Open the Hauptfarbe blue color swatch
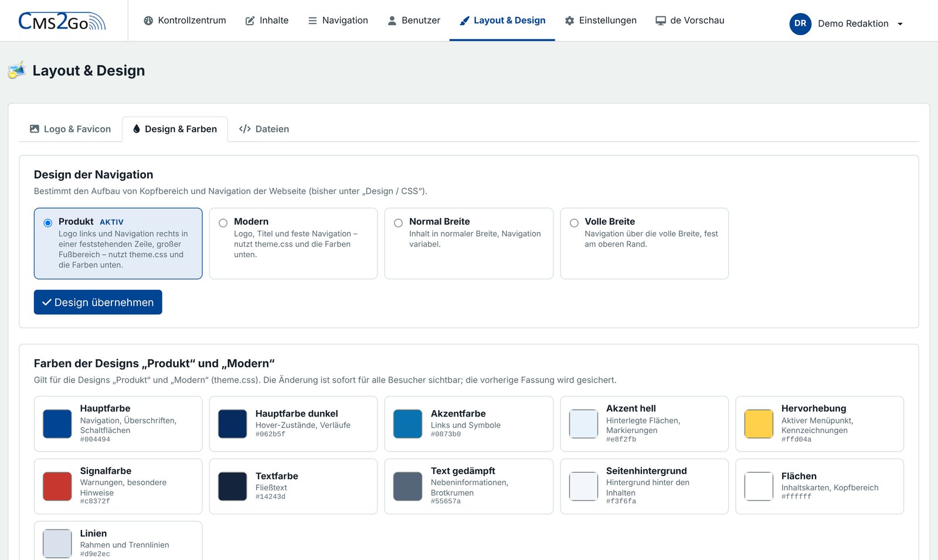The height and width of the screenshot is (560, 938). pos(57,424)
